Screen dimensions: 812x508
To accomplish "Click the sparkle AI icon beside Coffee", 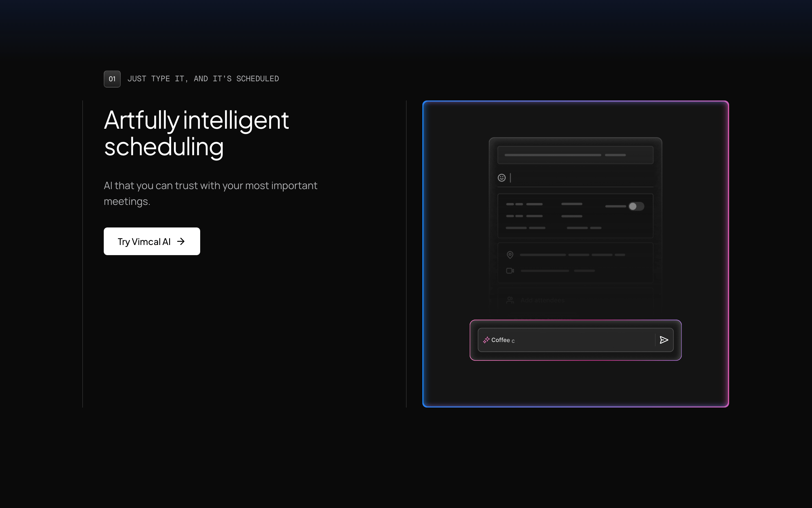I will click(486, 340).
